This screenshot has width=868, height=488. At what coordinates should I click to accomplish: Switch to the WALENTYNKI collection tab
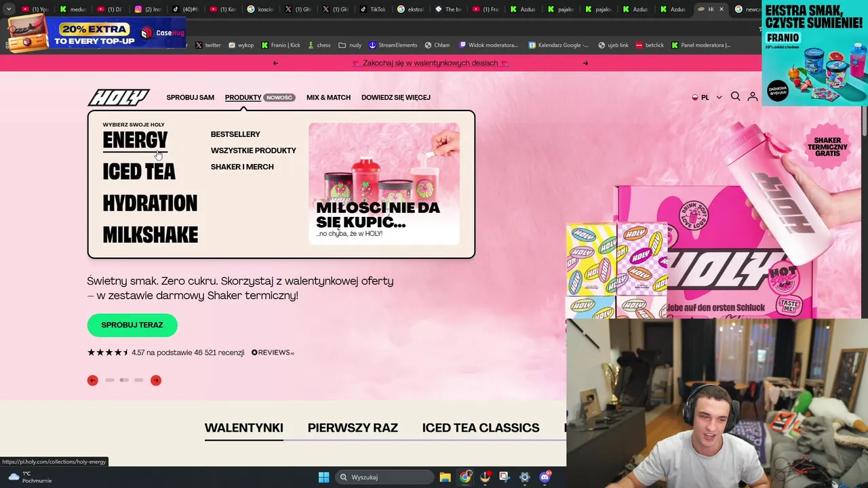(244, 428)
